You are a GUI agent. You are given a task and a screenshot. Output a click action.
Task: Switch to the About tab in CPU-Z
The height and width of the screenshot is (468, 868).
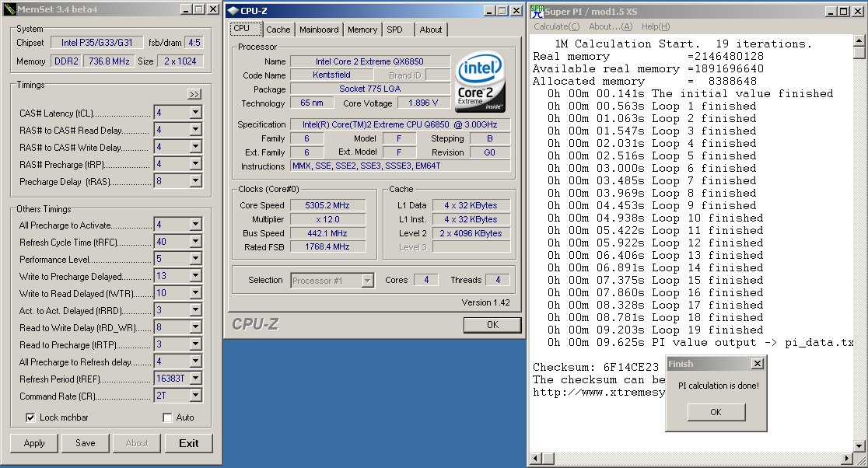coord(431,30)
